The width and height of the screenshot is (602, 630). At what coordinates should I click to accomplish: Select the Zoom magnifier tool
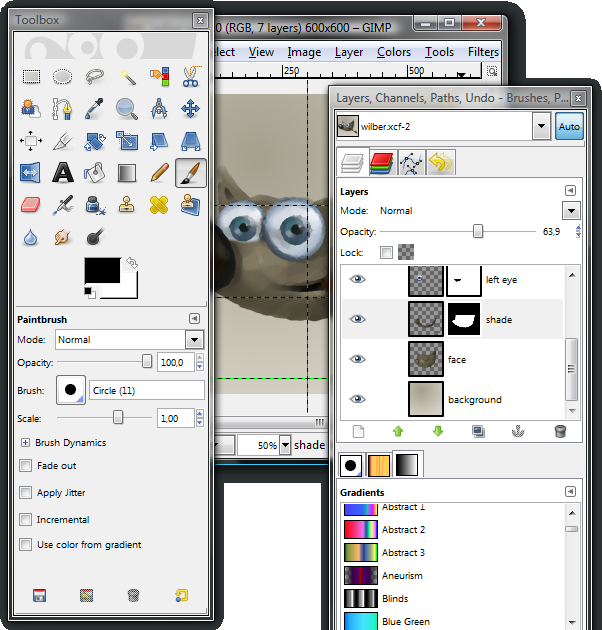(127, 109)
